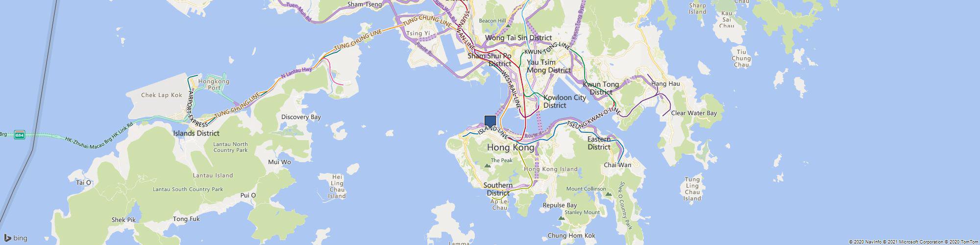
Task: Click the Tung Lung Chau Island label
Action: click(692, 189)
